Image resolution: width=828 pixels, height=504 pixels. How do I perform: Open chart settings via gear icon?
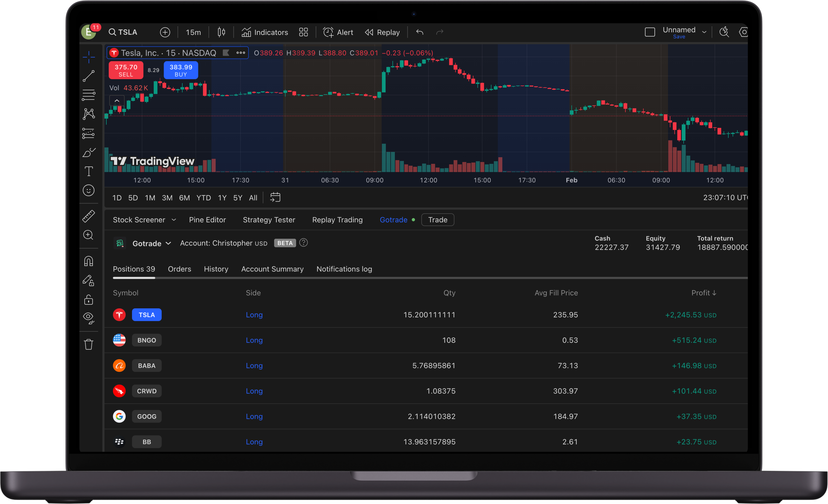[744, 32]
